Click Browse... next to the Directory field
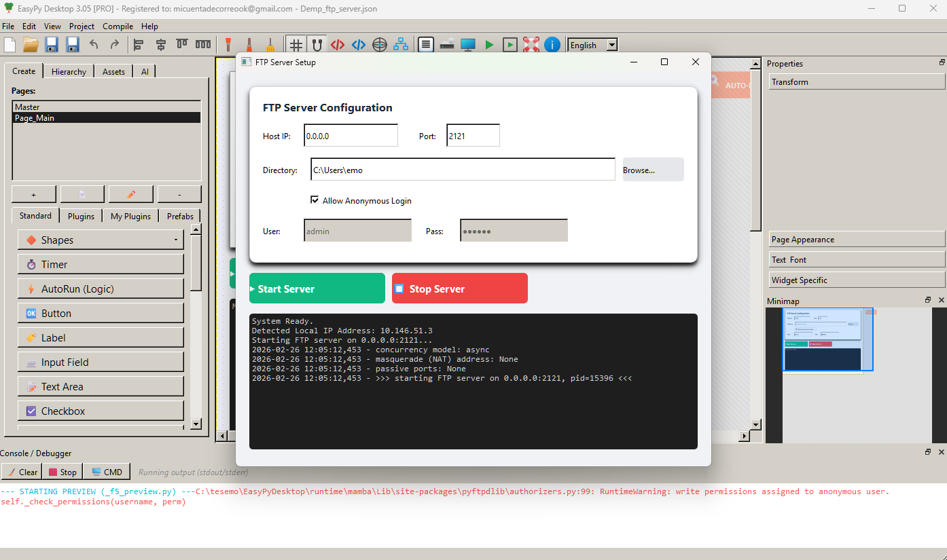947x560 pixels. 653,170
